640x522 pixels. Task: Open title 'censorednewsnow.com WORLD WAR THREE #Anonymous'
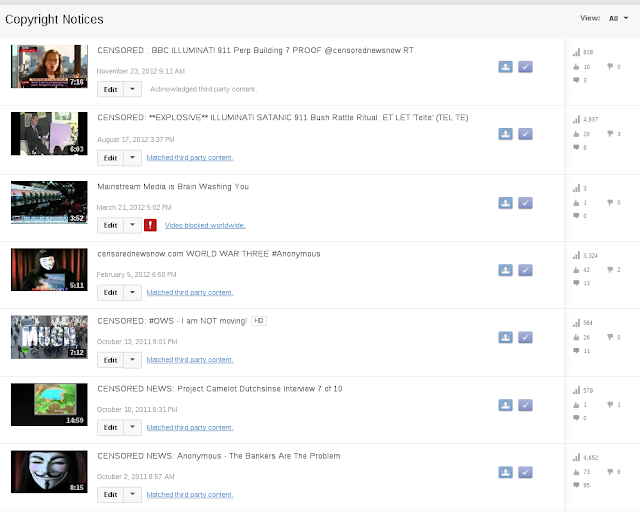click(209, 254)
